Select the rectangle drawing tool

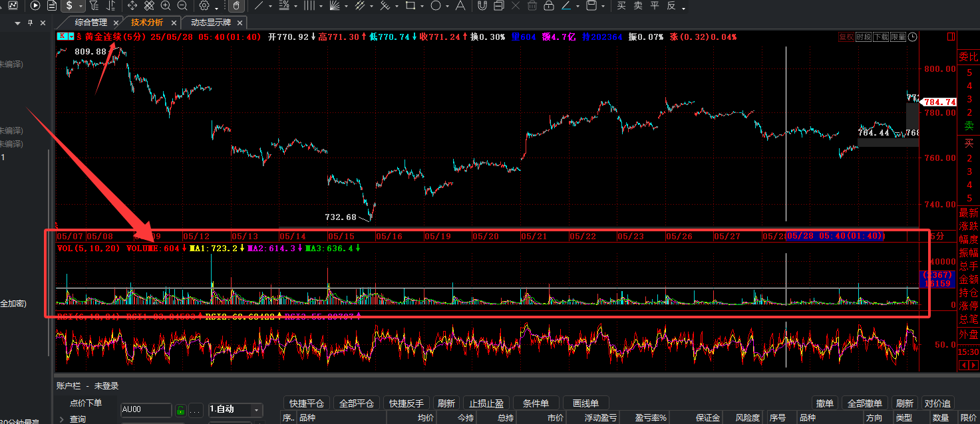410,5
